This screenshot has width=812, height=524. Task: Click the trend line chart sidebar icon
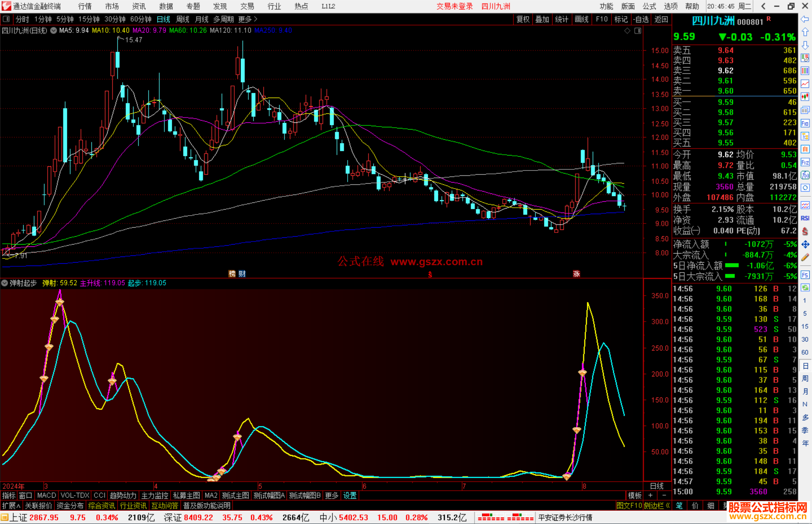click(805, 84)
